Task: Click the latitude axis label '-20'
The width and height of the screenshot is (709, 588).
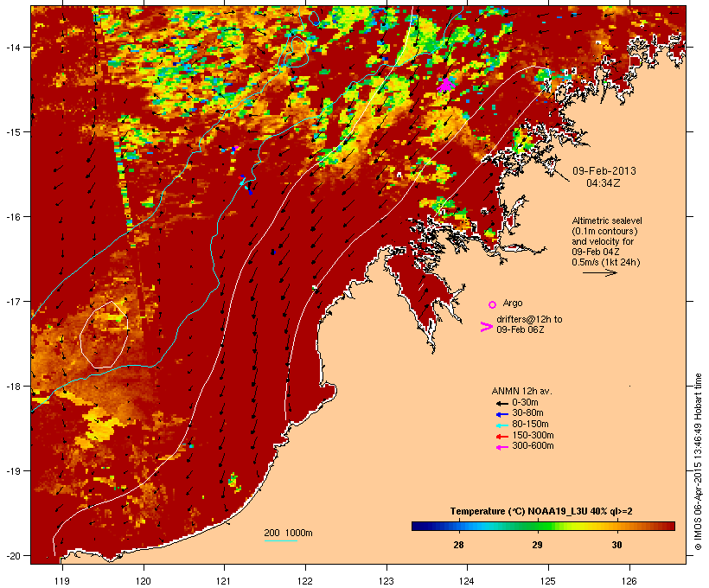Action: pos(12,556)
